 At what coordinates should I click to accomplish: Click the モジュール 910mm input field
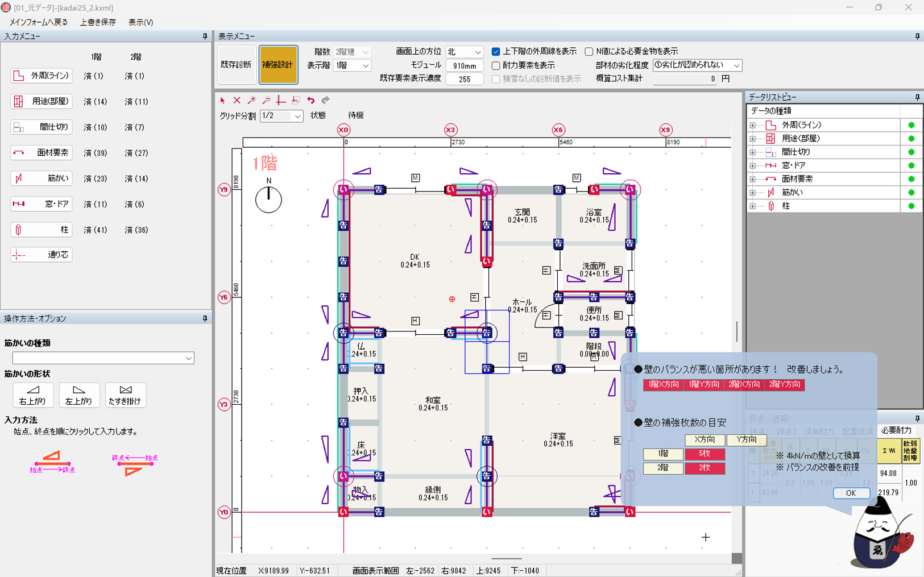[x=465, y=65]
